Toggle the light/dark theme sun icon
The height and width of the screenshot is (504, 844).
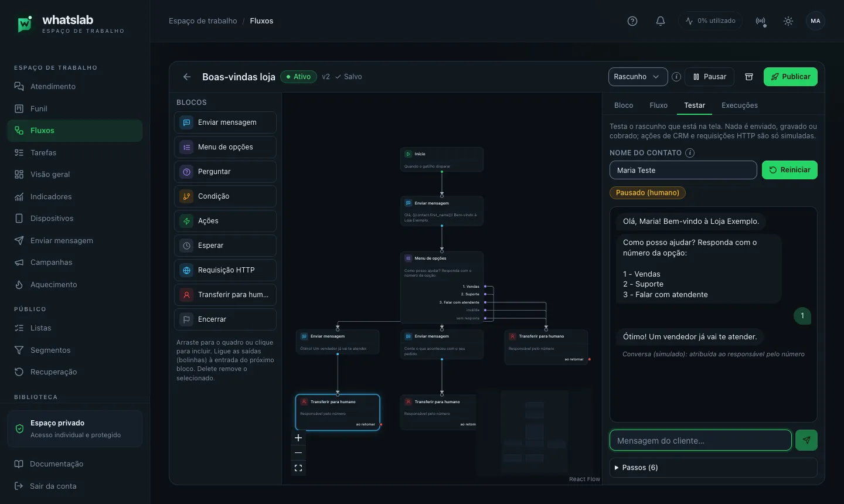[788, 21]
